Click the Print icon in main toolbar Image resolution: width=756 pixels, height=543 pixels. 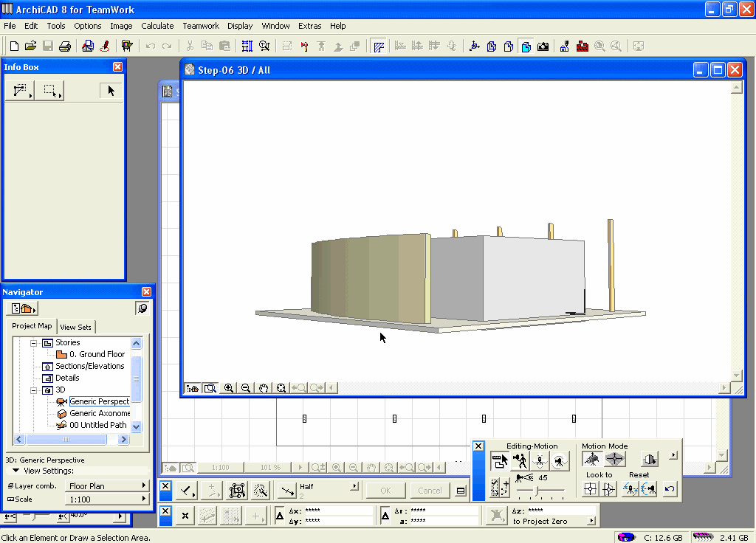[x=65, y=46]
